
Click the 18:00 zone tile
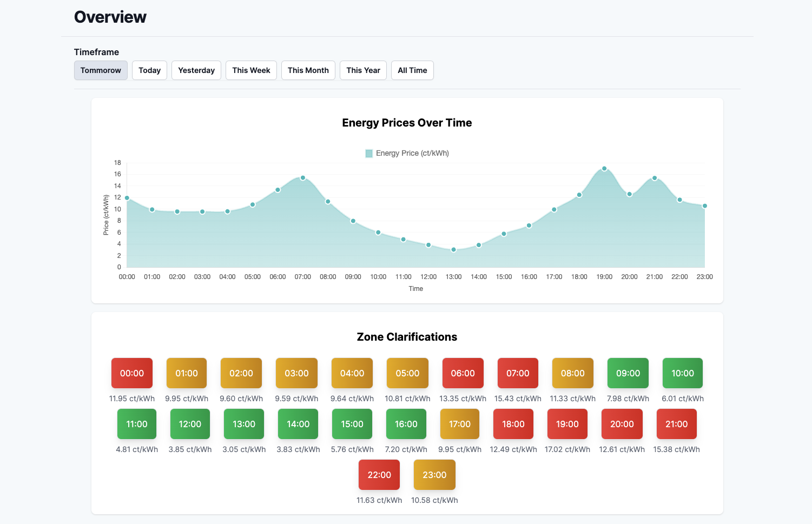coord(513,424)
